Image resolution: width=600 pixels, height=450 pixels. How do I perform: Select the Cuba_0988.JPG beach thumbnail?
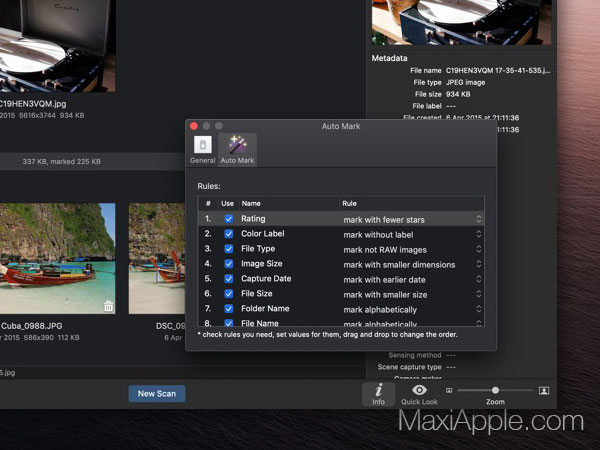(57, 258)
